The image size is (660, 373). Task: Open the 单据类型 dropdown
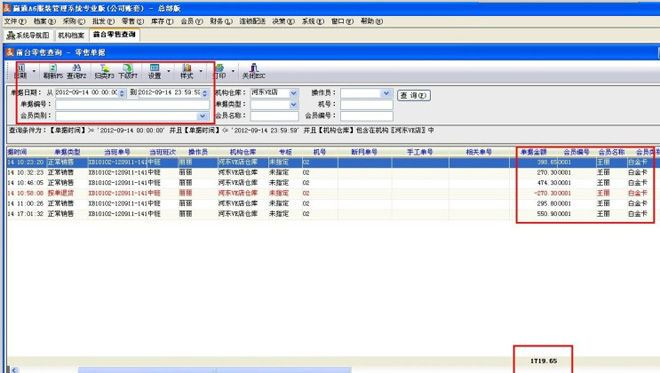point(294,104)
